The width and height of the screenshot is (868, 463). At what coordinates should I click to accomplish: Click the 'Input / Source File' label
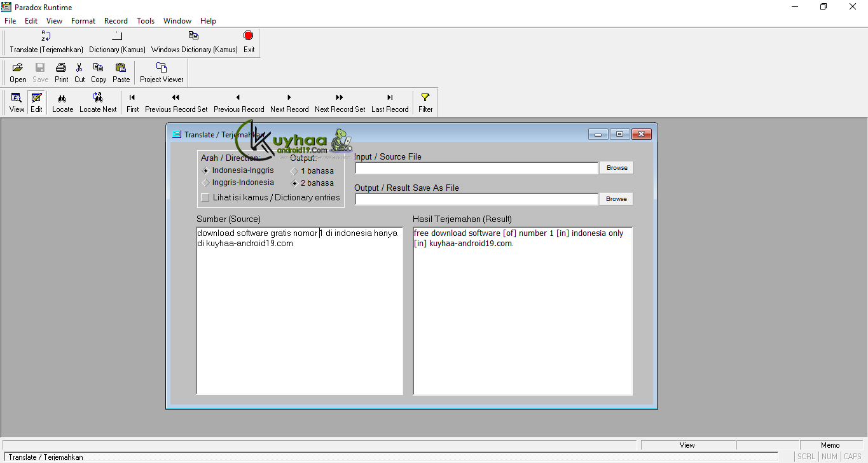pos(388,157)
